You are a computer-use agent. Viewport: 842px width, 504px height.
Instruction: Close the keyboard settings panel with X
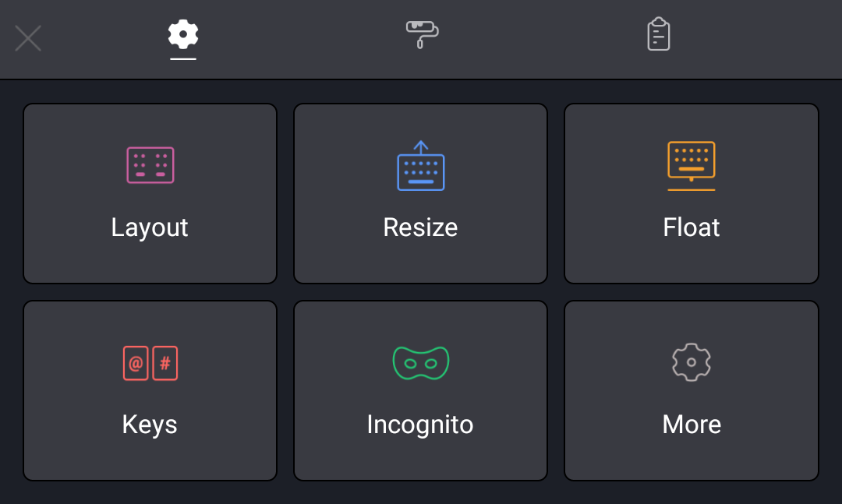click(x=28, y=38)
